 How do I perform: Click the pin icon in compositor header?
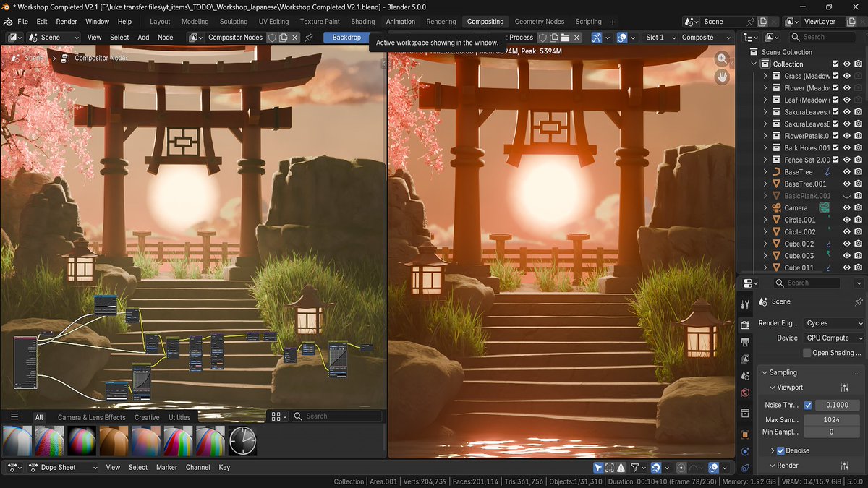click(x=309, y=38)
